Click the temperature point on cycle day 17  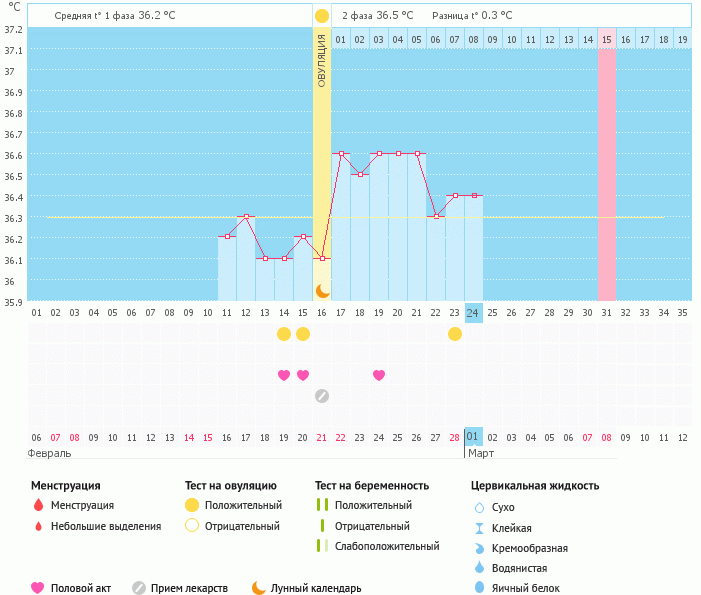pos(341,153)
